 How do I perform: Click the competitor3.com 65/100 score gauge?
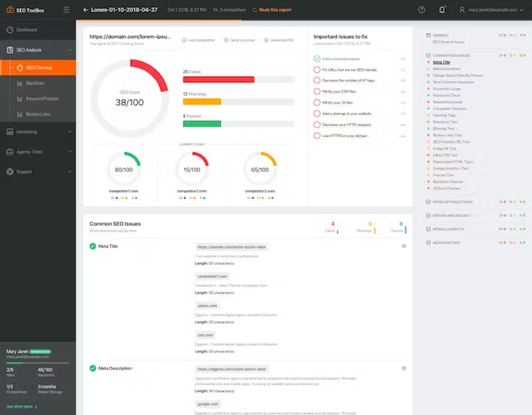click(x=260, y=170)
